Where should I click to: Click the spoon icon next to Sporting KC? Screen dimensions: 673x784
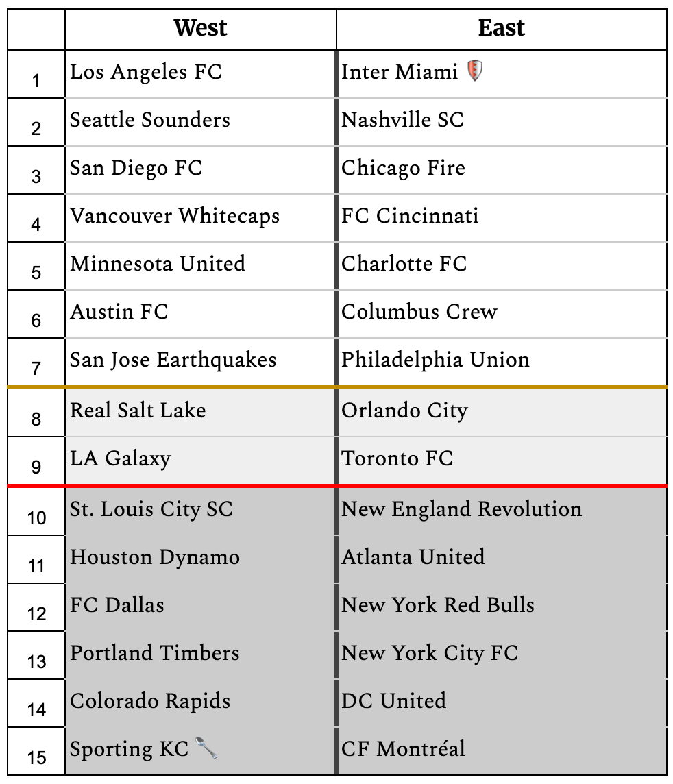pos(206,748)
